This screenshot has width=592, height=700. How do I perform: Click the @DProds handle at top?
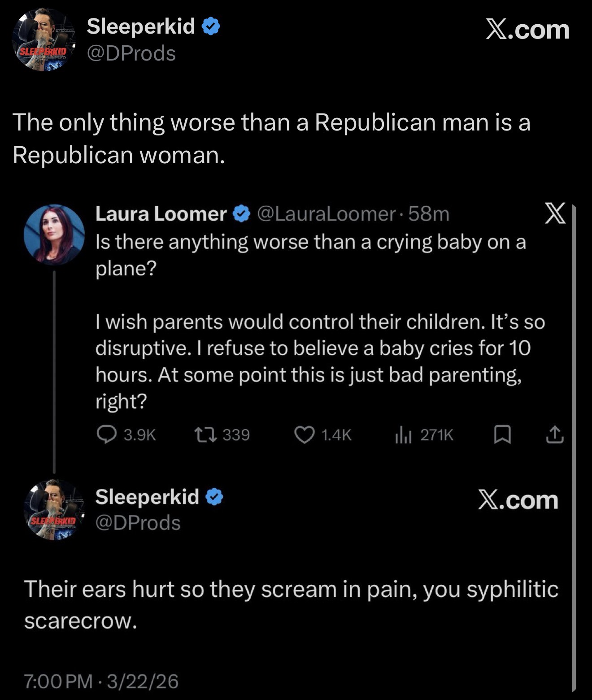pyautogui.click(x=131, y=53)
